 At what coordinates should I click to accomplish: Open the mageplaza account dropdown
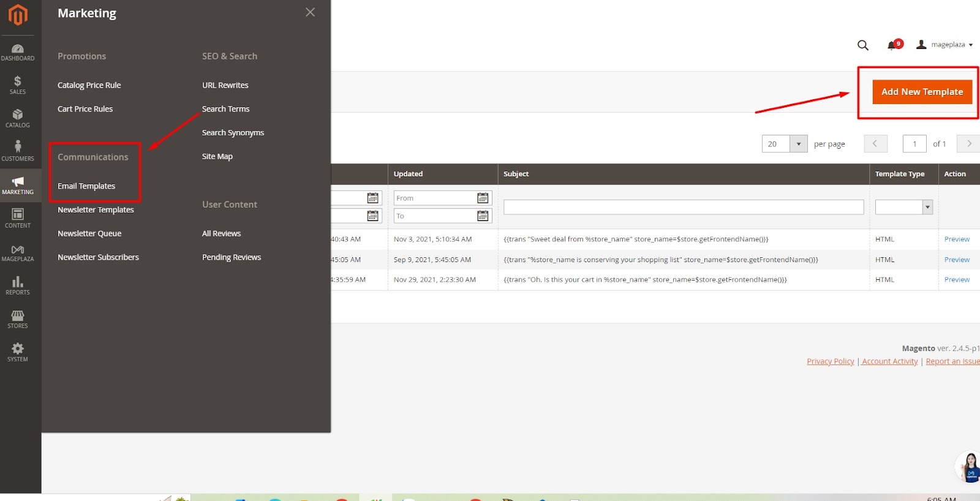944,45
